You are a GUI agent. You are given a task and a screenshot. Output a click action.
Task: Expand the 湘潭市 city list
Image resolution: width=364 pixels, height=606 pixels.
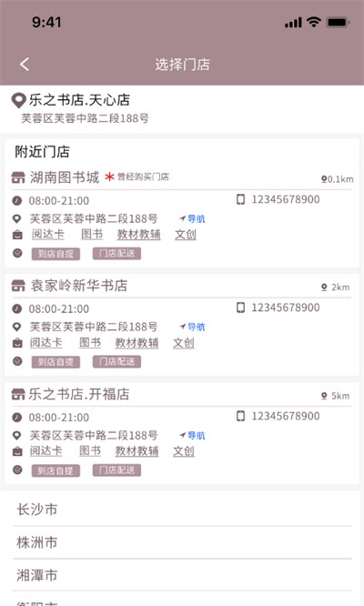coord(182,575)
